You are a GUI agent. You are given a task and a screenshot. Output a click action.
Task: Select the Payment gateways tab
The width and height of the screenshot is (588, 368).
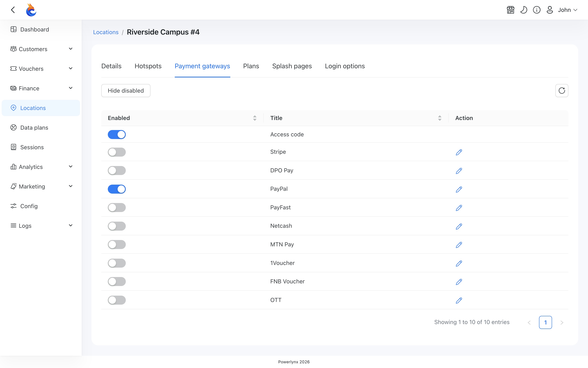pyautogui.click(x=202, y=66)
